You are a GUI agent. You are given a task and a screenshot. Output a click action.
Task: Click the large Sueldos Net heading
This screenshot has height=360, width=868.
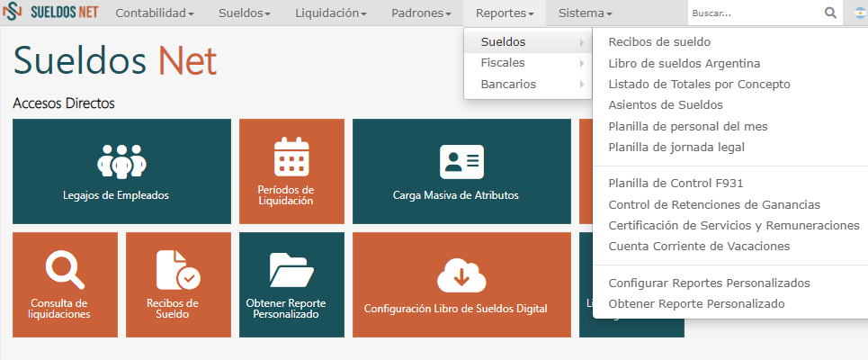(x=114, y=59)
